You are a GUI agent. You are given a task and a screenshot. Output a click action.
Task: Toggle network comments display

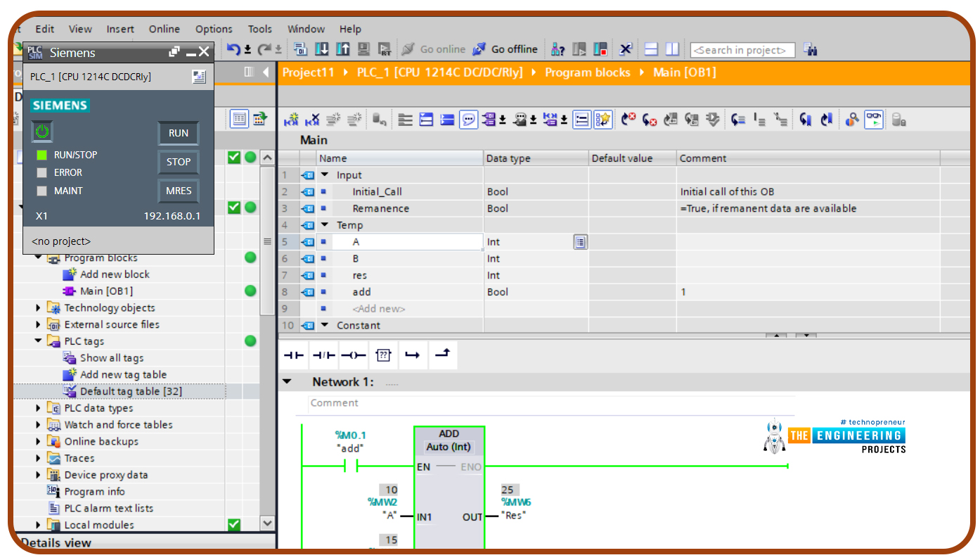click(581, 120)
